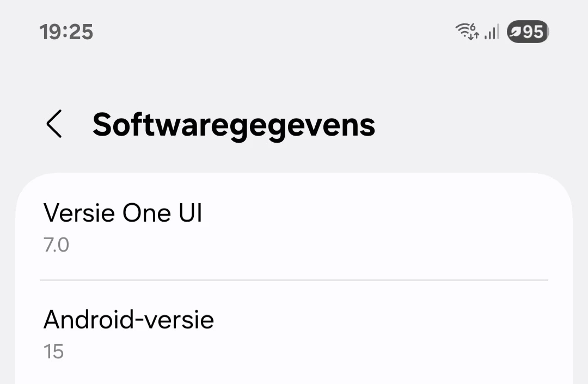Tap the hour digits 19 in the clock
Screen dimensions: 588x384
50,32
